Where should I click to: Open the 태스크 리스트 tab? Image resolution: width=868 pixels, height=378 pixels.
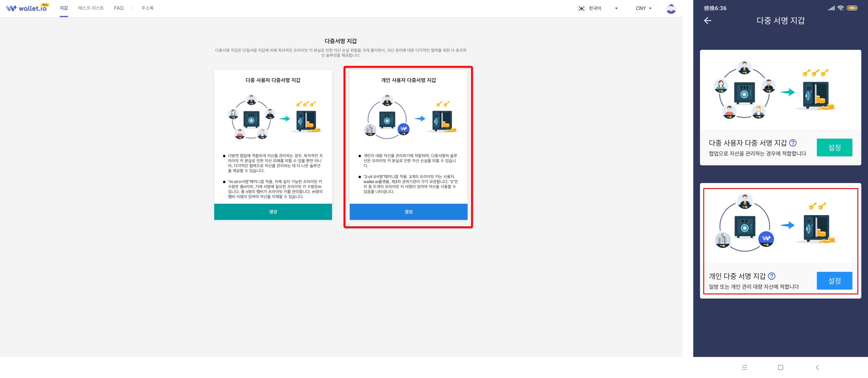[91, 8]
